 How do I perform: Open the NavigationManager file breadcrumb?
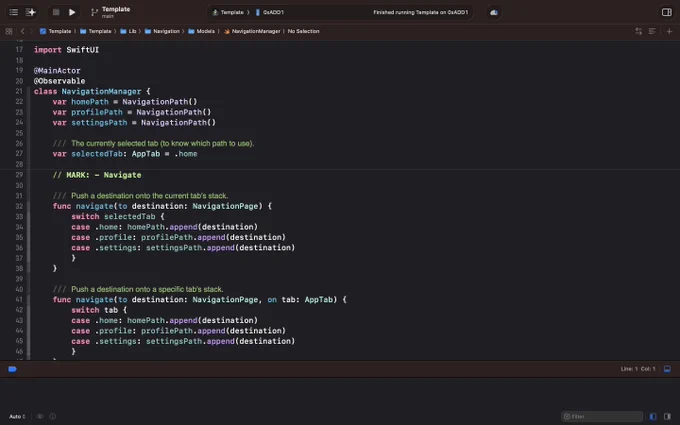tap(252, 31)
